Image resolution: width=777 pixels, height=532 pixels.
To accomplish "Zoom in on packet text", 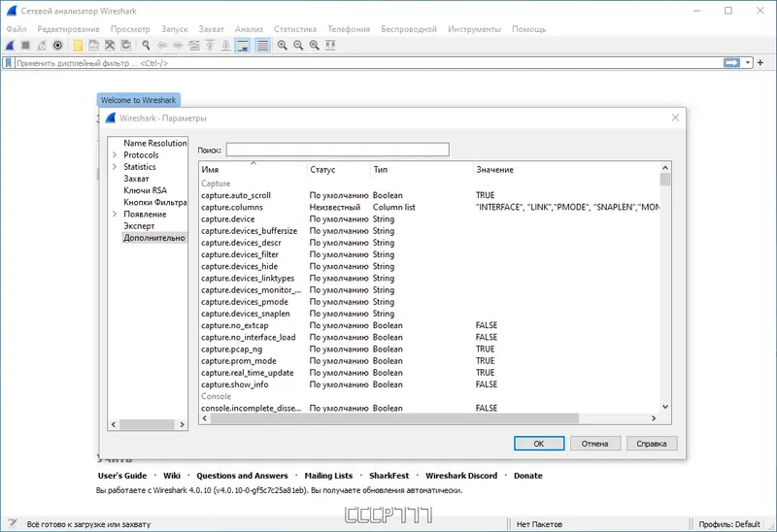I will [x=282, y=46].
